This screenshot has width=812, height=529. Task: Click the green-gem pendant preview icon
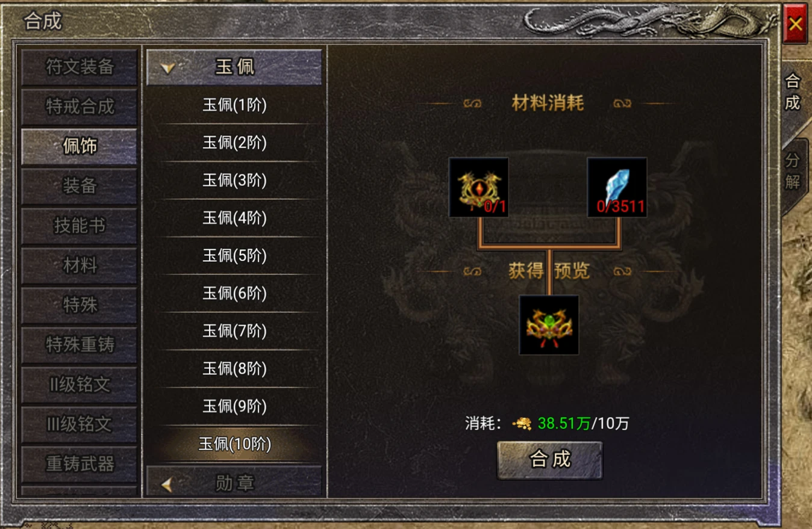(549, 325)
